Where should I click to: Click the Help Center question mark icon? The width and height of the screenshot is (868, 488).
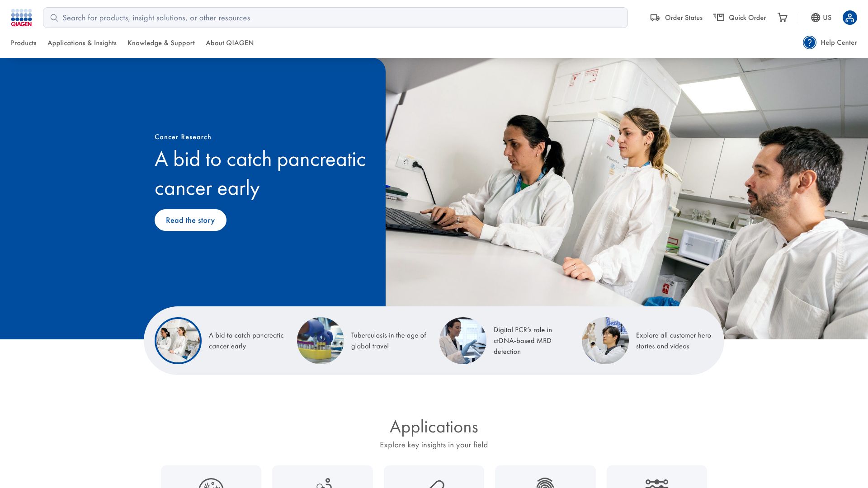pyautogui.click(x=809, y=42)
